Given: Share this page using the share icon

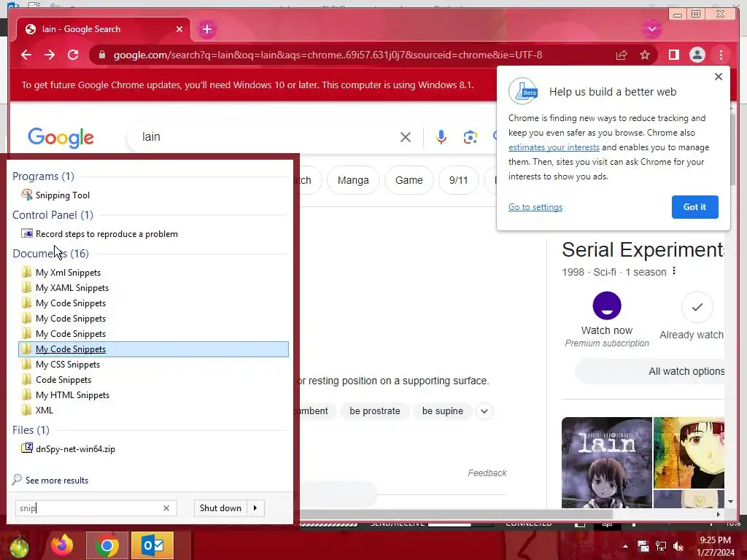Looking at the screenshot, I should [x=622, y=55].
